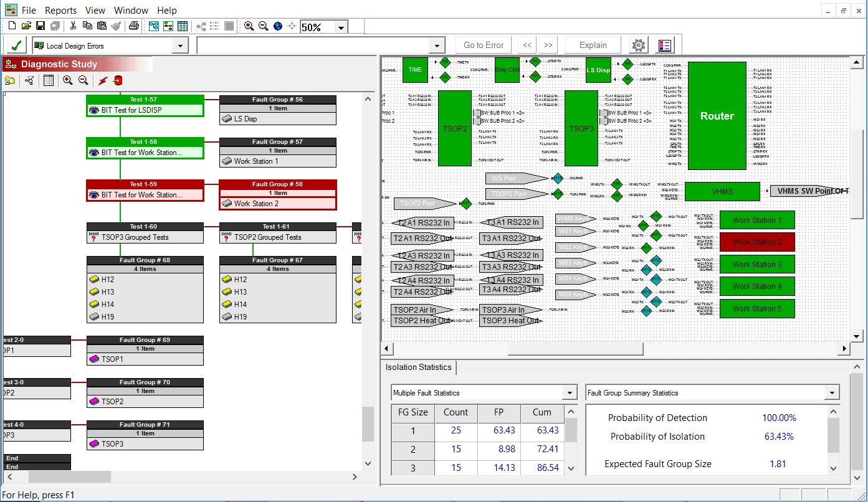Open settings with the gear icon
868x502 pixels.
[638, 45]
